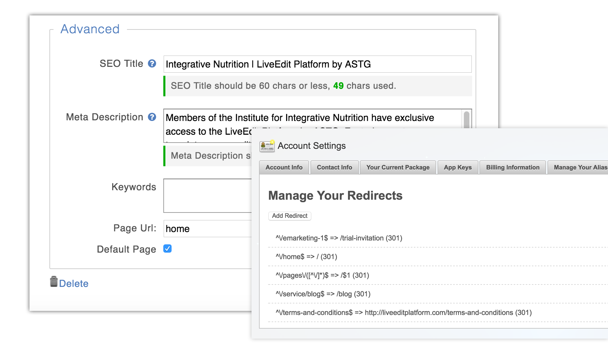Click the Manage Your Redirects heading
Image resolution: width=608 pixels, height=364 pixels.
click(335, 195)
